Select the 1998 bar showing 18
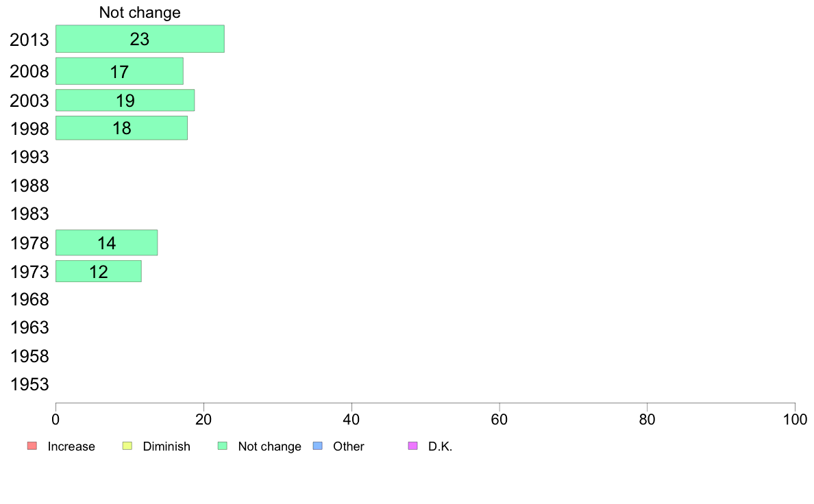The image size is (814, 504). pyautogui.click(x=121, y=128)
